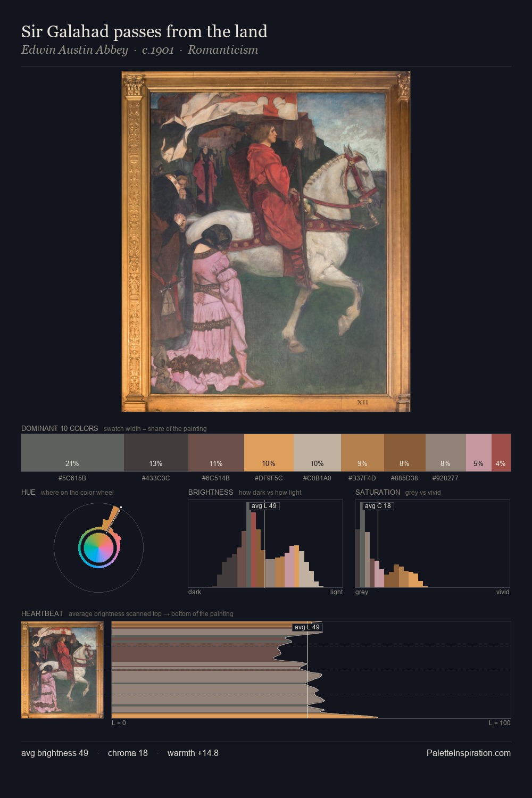Click hex code label #885D38

pos(404,478)
